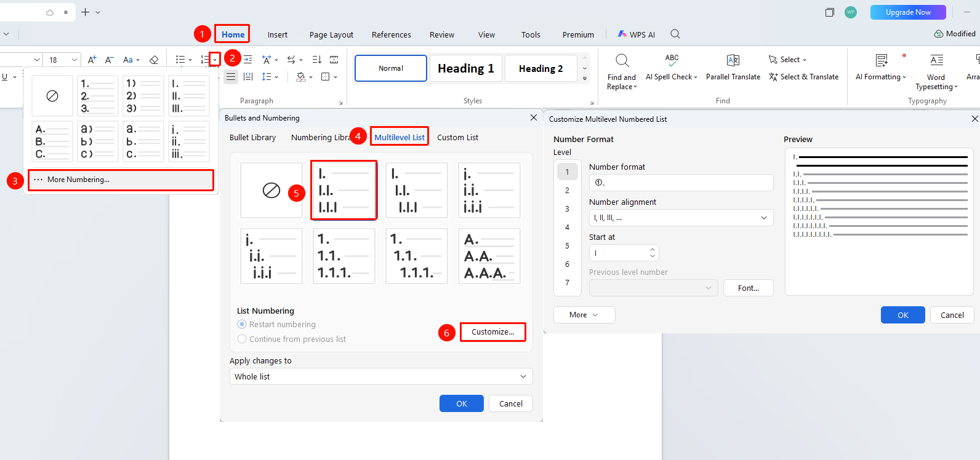Open the Select dropdown in Find group
The height and width of the screenshot is (460, 980).
[787, 60]
